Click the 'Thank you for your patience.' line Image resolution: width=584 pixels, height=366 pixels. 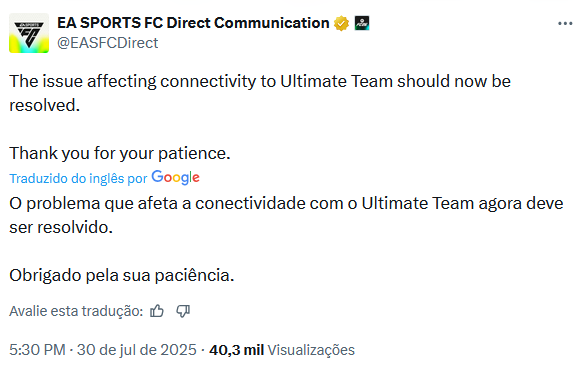tap(120, 153)
